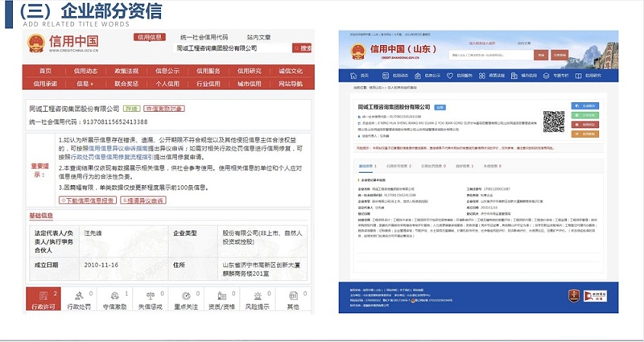Open 信息公示 in red navigation bar
Screen dimensions: 644x342
point(167,71)
